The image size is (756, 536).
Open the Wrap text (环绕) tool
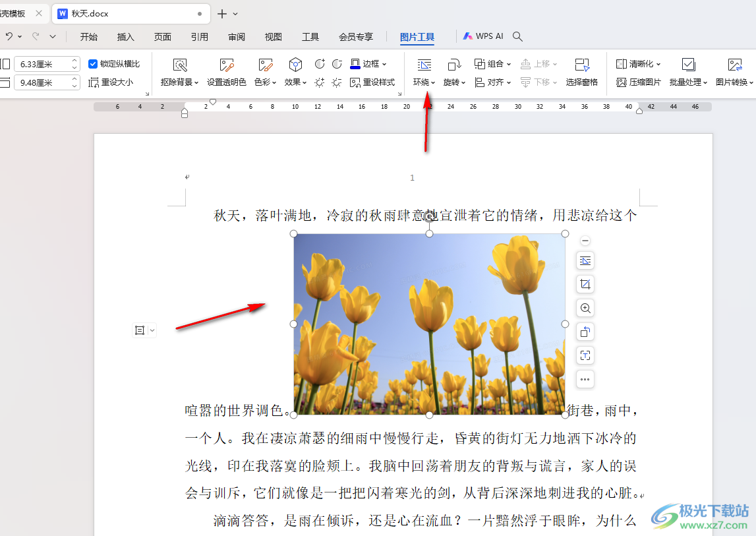[424, 73]
